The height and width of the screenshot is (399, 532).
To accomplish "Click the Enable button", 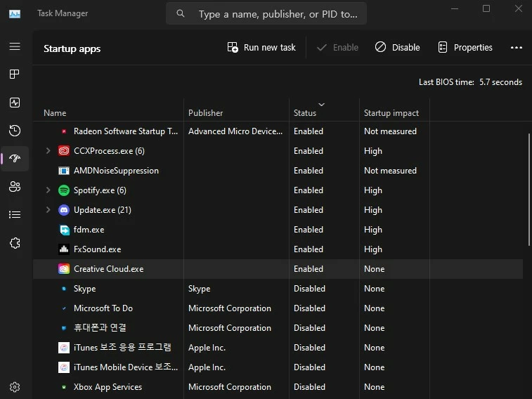I will (x=337, y=48).
